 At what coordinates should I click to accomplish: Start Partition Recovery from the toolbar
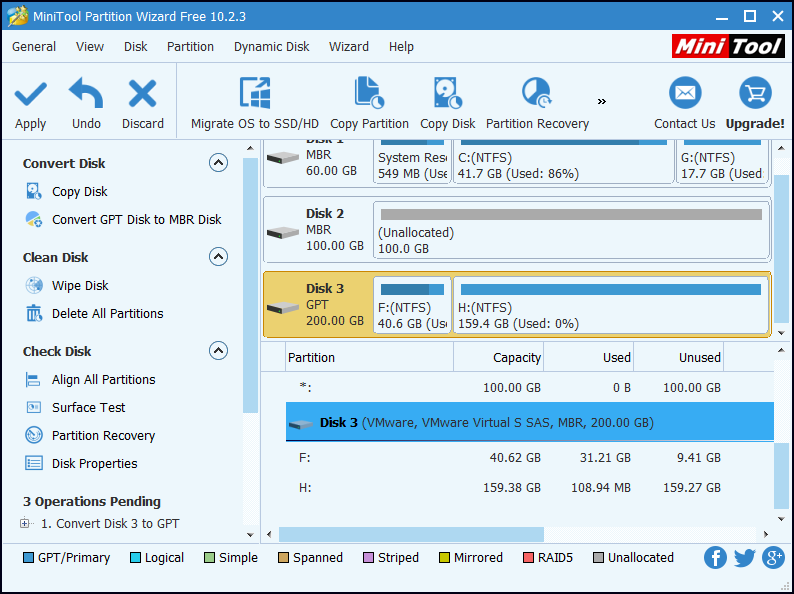537,104
